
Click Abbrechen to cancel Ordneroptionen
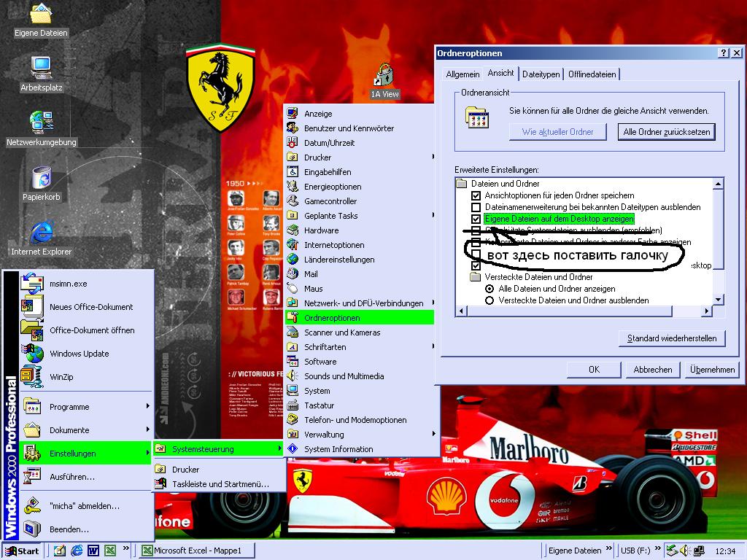[653, 370]
